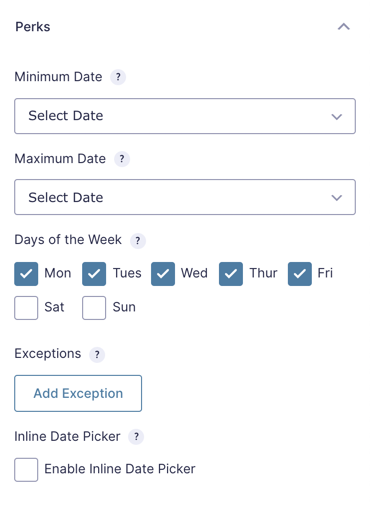Uncheck the Thur checkbox

point(231,274)
